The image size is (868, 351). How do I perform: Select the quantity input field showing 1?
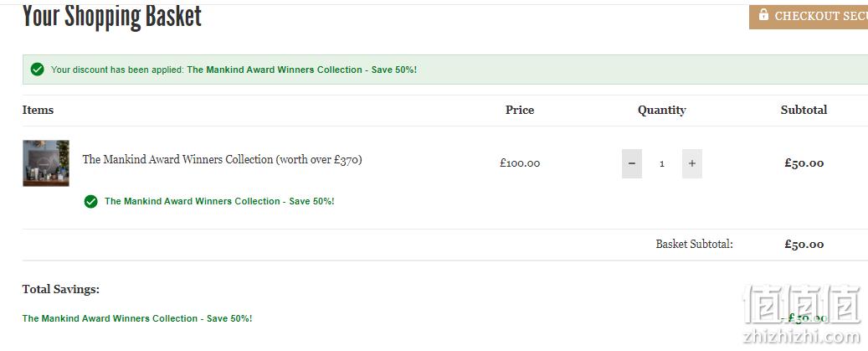click(x=662, y=163)
